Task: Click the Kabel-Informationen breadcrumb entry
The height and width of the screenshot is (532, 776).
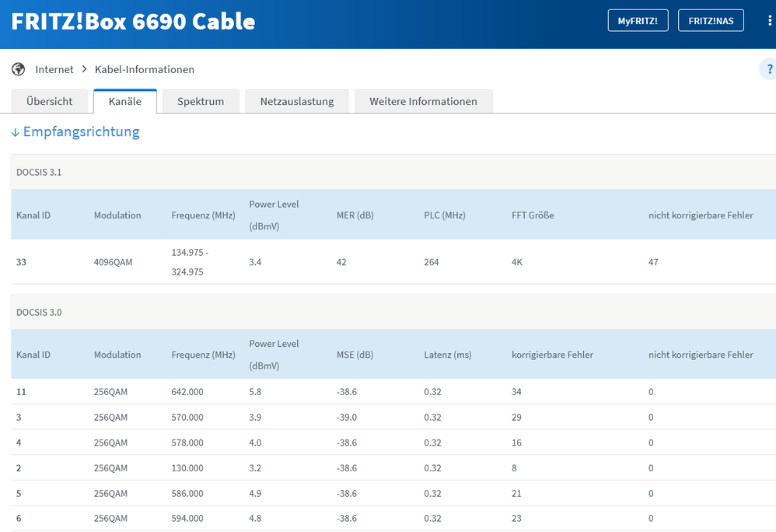Action: (144, 69)
